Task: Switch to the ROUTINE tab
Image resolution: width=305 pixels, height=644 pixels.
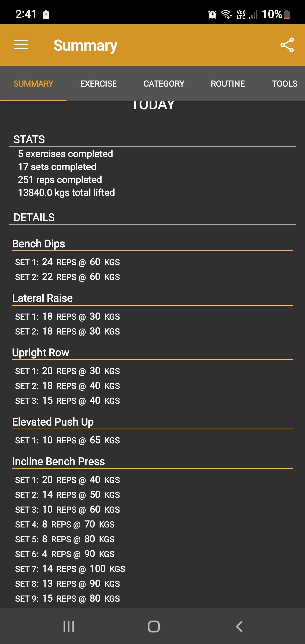Action: [228, 83]
